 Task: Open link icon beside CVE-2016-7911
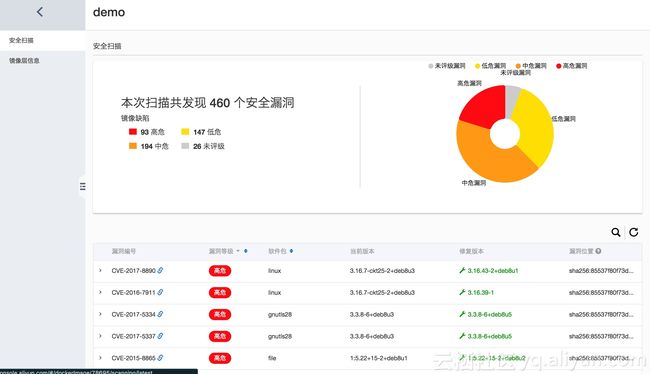click(x=160, y=292)
